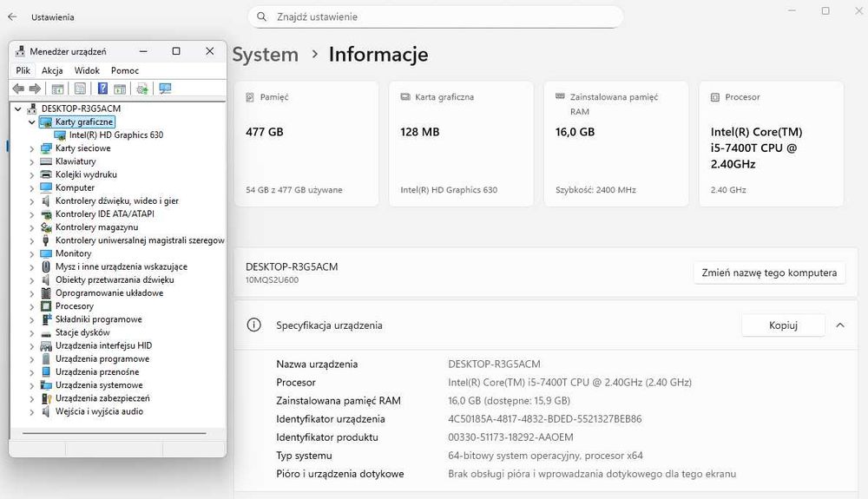Image resolution: width=868 pixels, height=499 pixels.
Task: Expand the Klawiatury branch
Action: pos(31,161)
